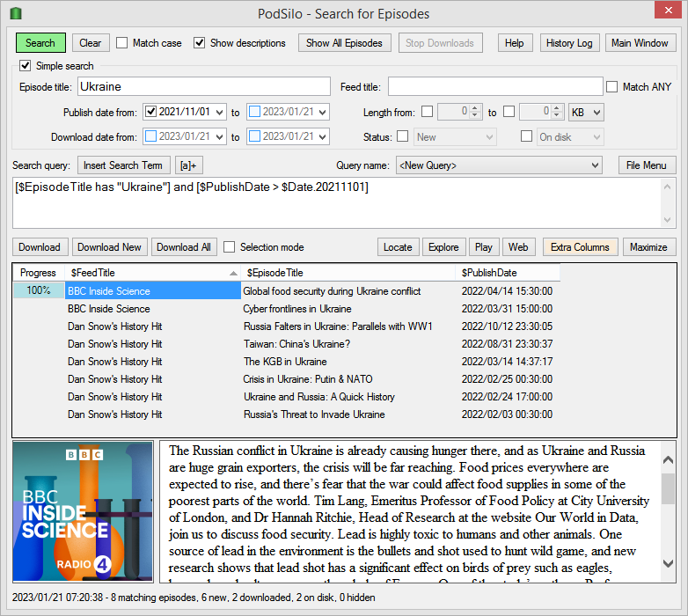Open the History Log window
The width and height of the screenshot is (688, 616).
[x=569, y=43]
